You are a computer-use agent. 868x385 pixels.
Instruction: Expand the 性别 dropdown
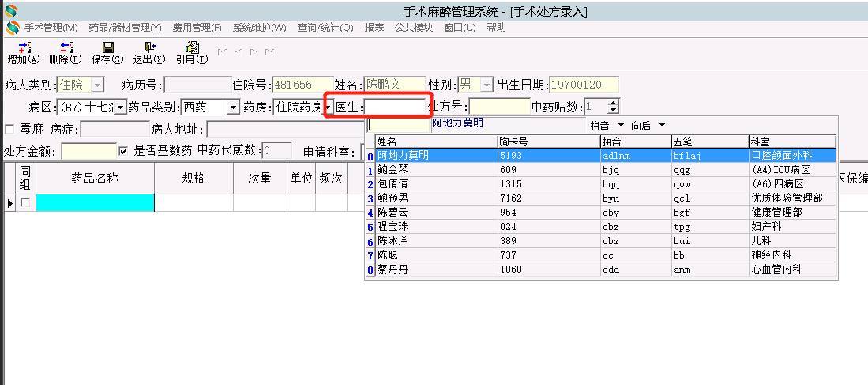point(487,85)
